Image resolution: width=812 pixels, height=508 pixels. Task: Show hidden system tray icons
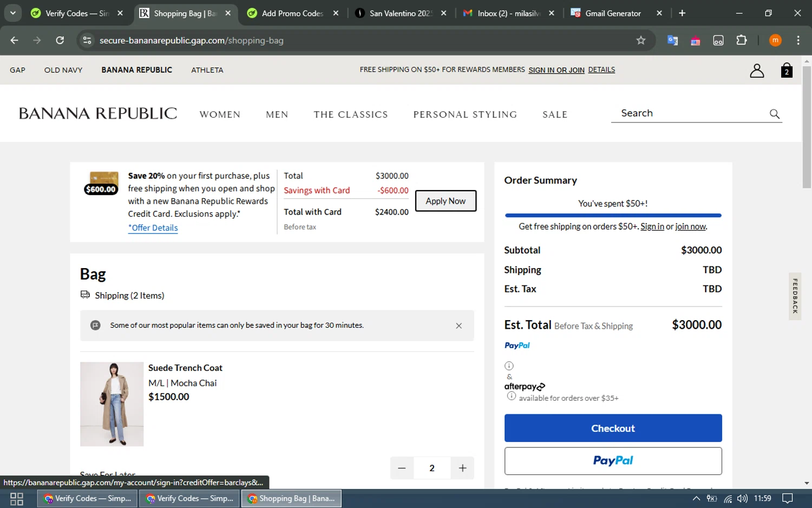tap(696, 498)
